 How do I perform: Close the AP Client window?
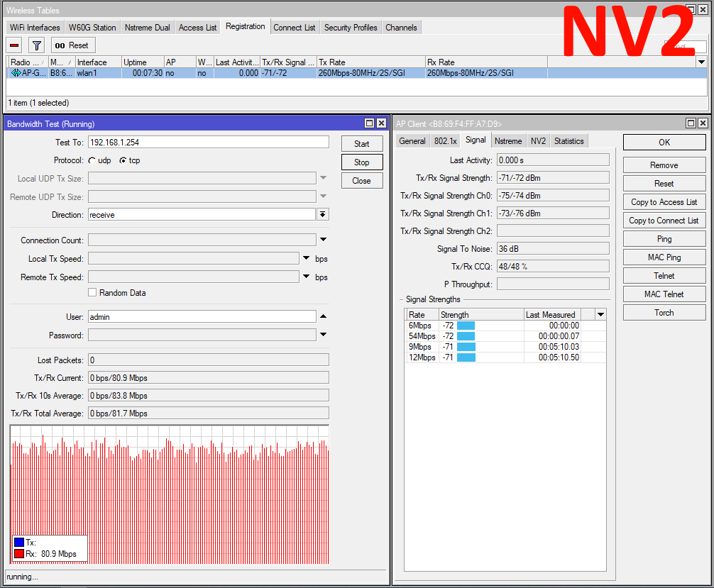tap(703, 123)
